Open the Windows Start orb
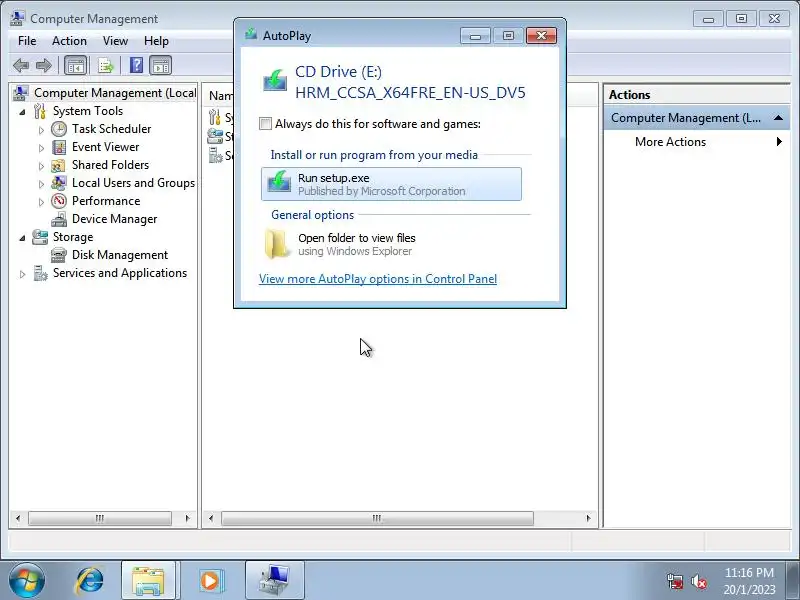The image size is (800, 600). [27, 580]
